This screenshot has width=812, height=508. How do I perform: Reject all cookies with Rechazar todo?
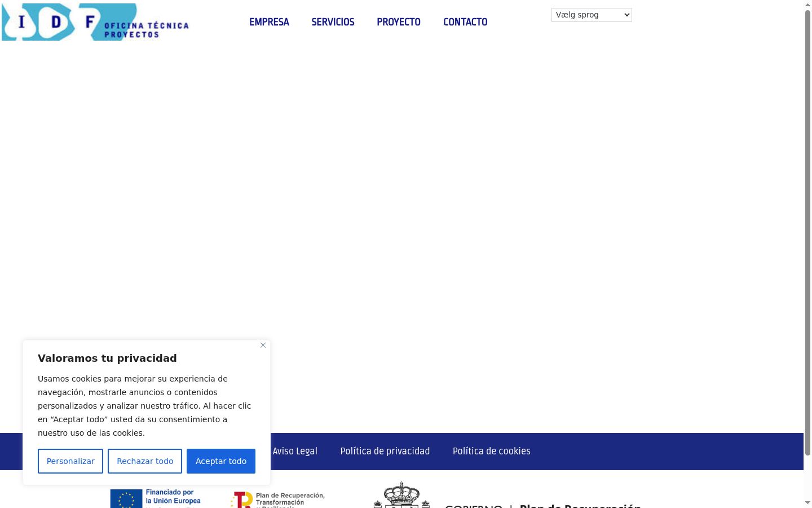click(x=145, y=461)
